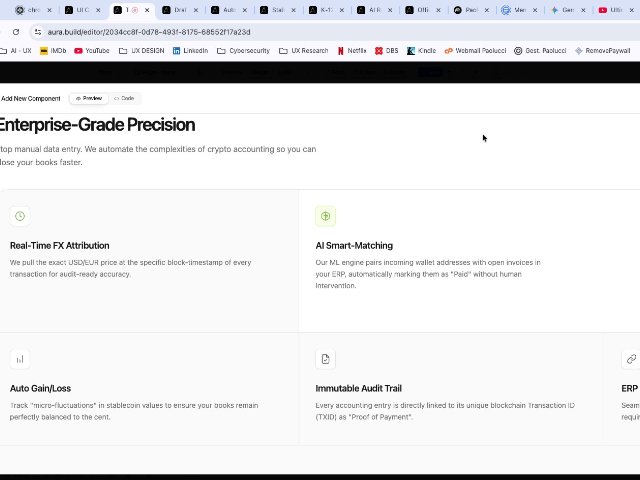This screenshot has width=640, height=480.
Task: Open the UX Research bookmark folder
Action: click(x=304, y=50)
